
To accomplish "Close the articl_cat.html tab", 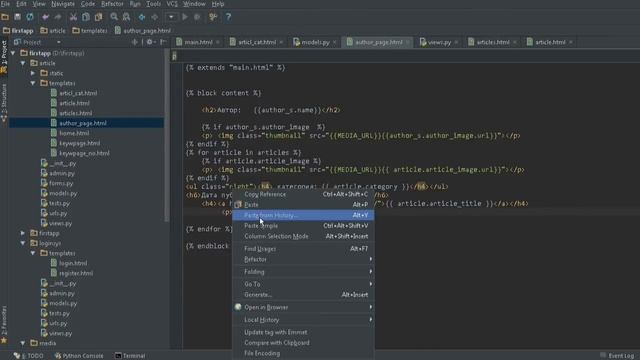I will point(281,42).
